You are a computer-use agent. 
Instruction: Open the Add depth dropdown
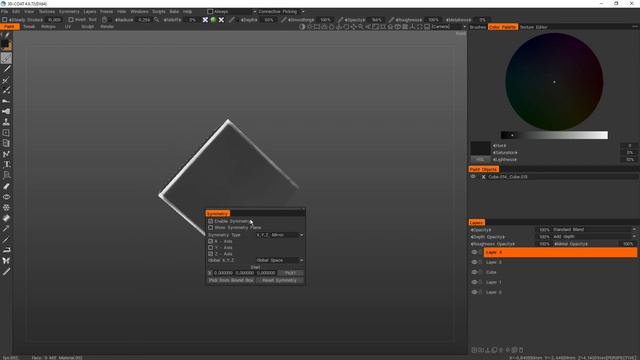594,236
